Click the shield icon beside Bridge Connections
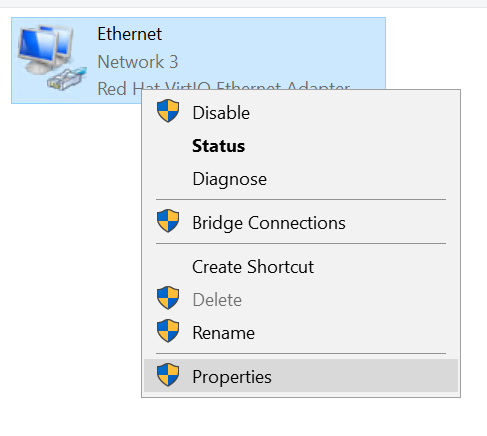The image size is (487, 436). [x=168, y=221]
